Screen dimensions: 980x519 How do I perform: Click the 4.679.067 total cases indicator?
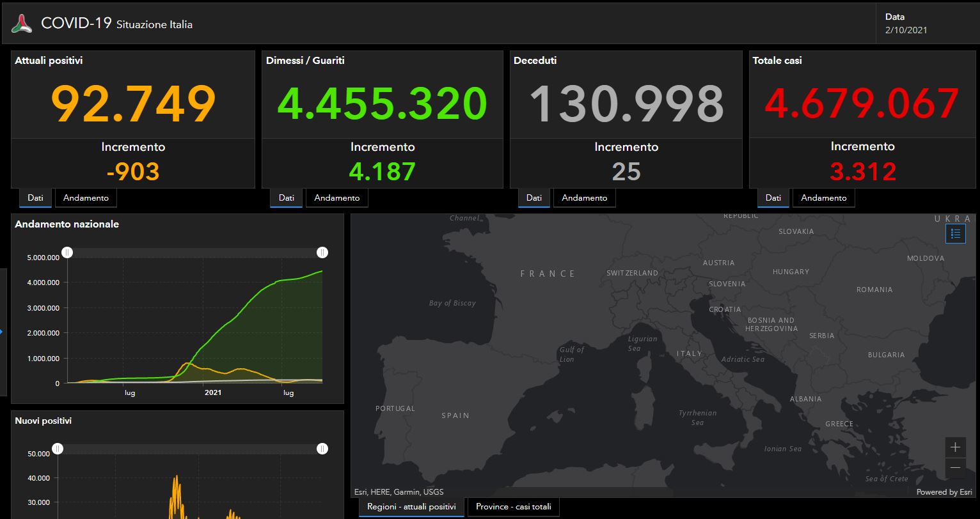[x=862, y=104]
